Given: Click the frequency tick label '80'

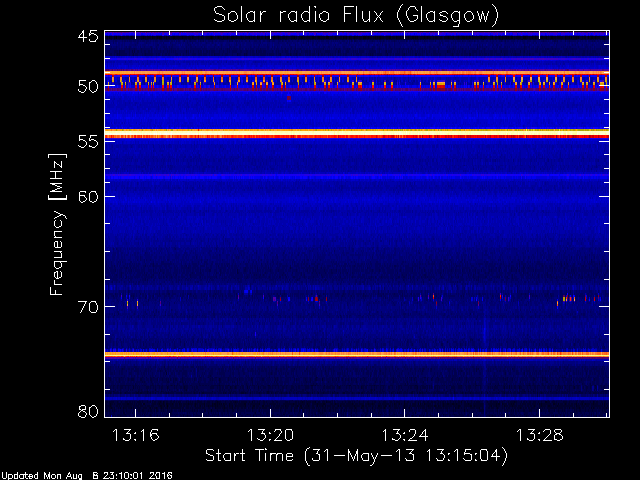Looking at the screenshot, I should tap(88, 411).
